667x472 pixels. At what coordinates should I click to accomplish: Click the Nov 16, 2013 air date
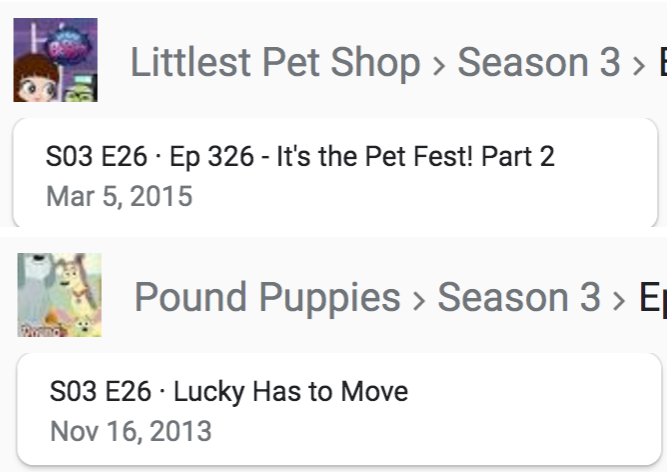tap(131, 431)
